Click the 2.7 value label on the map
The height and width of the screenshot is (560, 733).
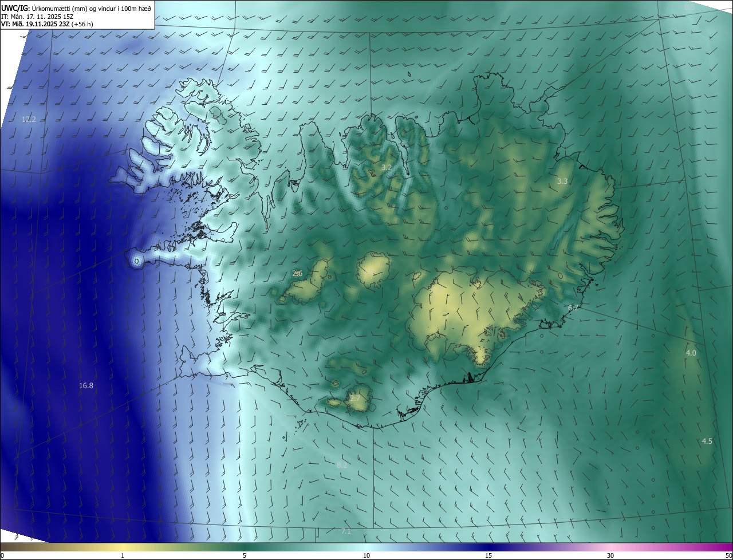tap(355, 398)
